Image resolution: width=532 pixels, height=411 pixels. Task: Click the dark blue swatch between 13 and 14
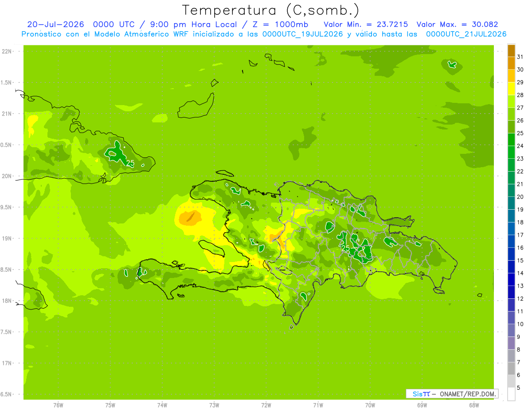[511, 279]
